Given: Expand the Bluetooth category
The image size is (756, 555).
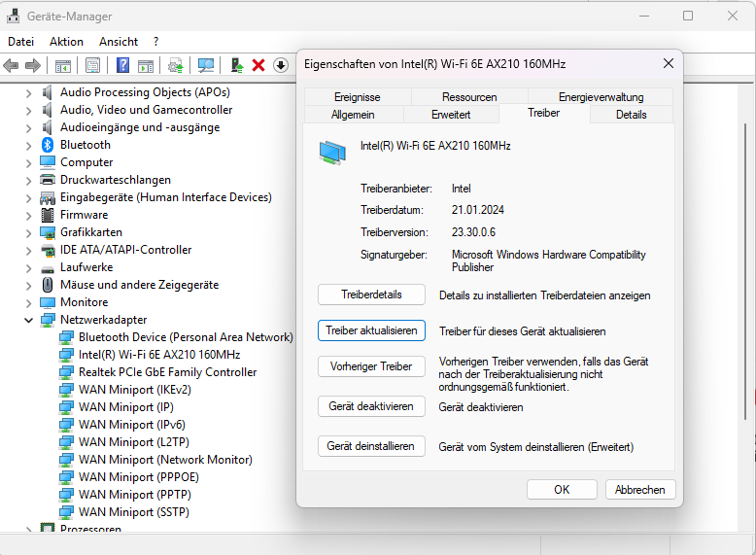Looking at the screenshot, I should tap(28, 146).
